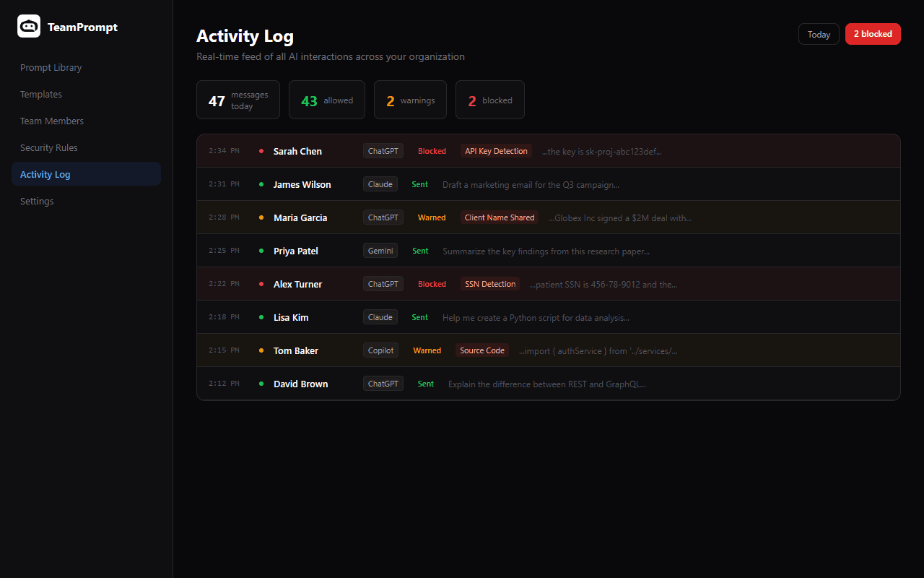Open the Team Members page
924x578 pixels.
(x=52, y=121)
